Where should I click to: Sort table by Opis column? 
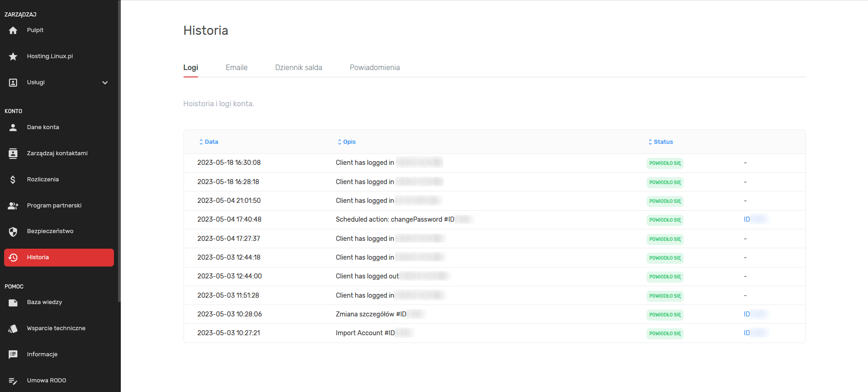pos(347,142)
